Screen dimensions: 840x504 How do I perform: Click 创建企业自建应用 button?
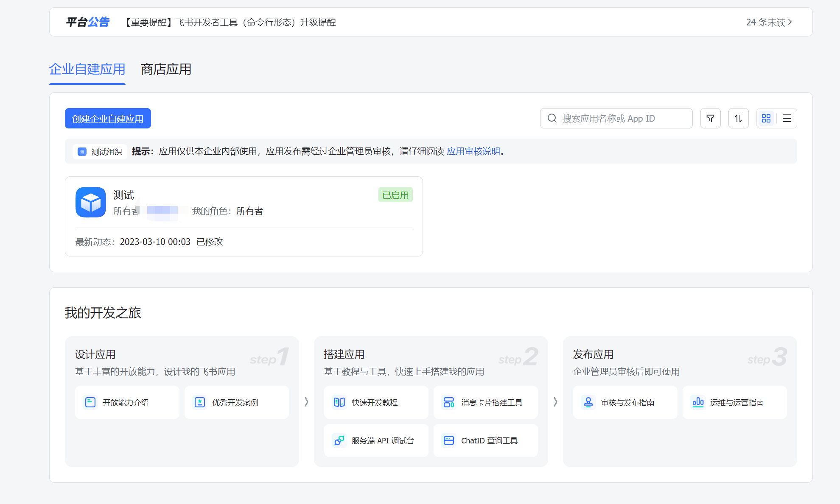(108, 119)
